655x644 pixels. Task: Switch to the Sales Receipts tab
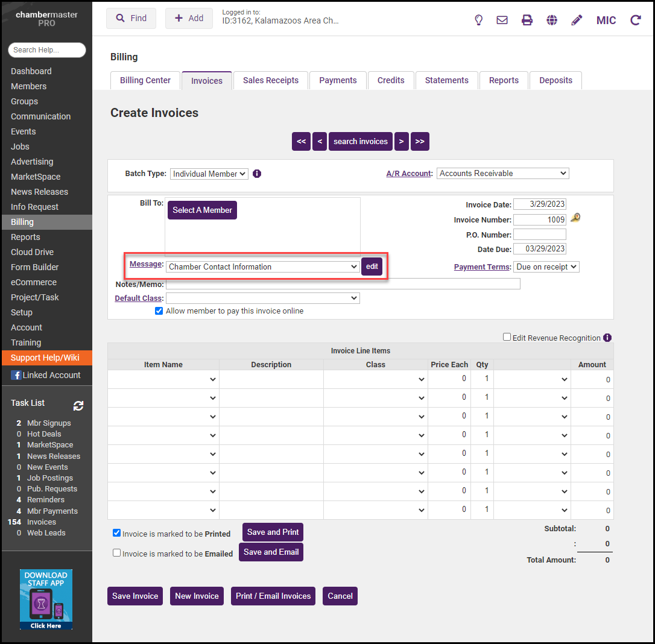pyautogui.click(x=270, y=80)
